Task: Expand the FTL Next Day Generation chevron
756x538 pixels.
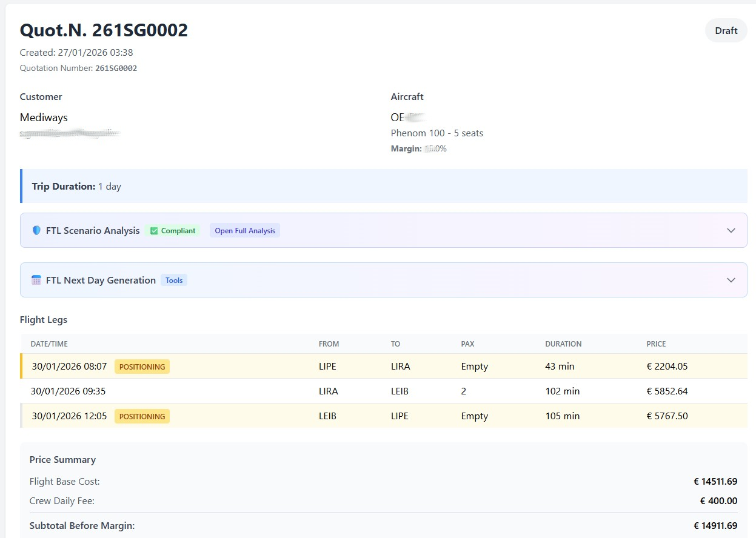Action: 731,281
